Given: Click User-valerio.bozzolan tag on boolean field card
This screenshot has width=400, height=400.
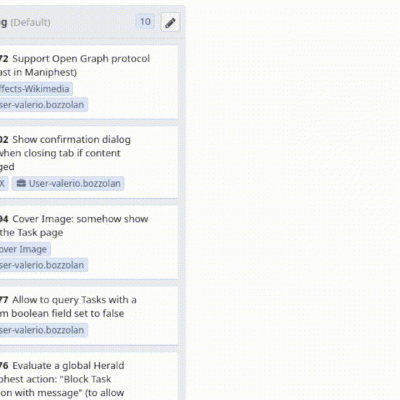Looking at the screenshot, I should (42, 330).
